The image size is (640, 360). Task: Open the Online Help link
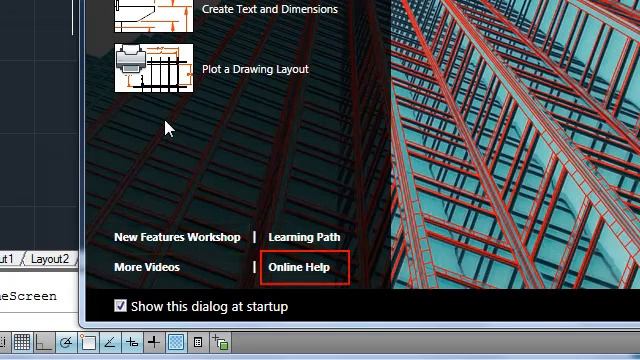coord(299,267)
